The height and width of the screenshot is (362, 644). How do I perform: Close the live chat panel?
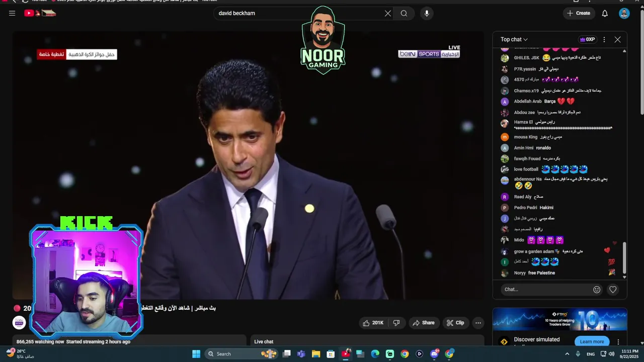point(617,40)
